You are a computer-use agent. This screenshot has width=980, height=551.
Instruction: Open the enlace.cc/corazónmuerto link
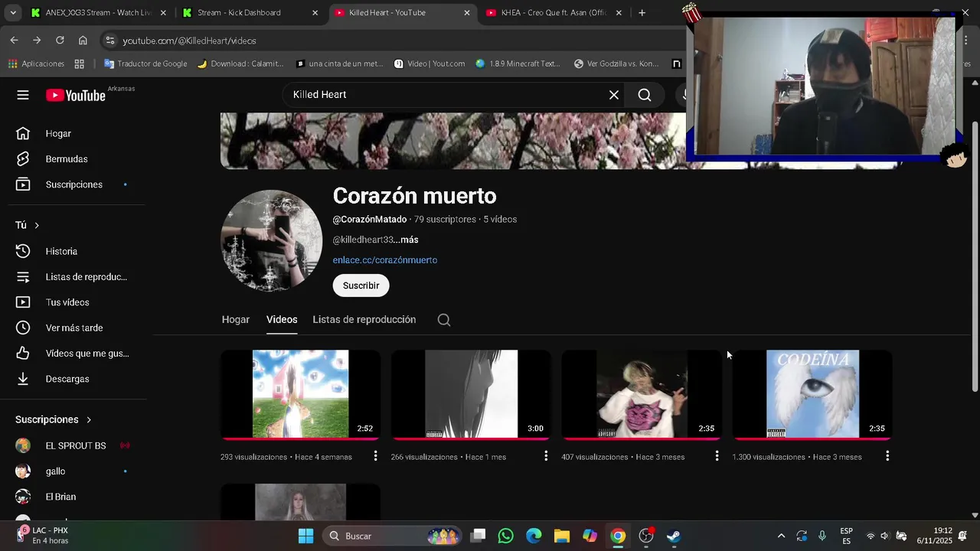click(x=385, y=260)
